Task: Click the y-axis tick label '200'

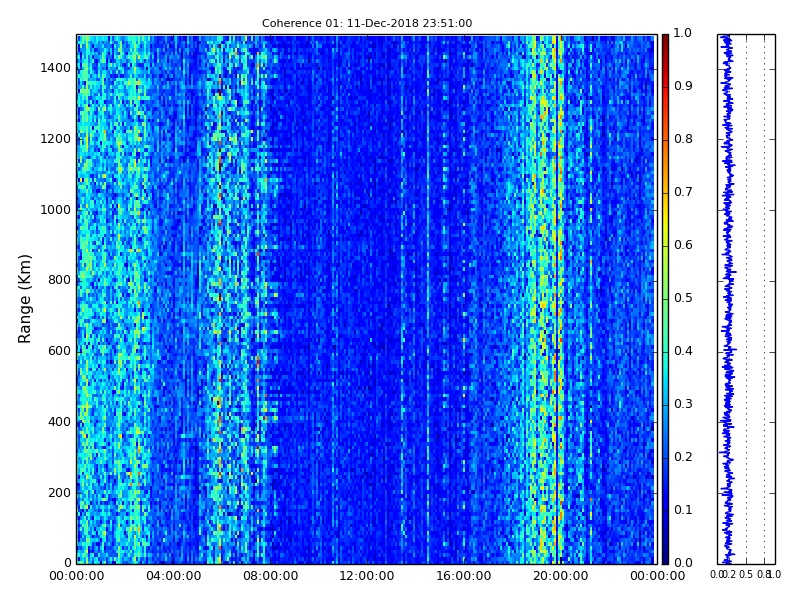Action: (x=59, y=493)
